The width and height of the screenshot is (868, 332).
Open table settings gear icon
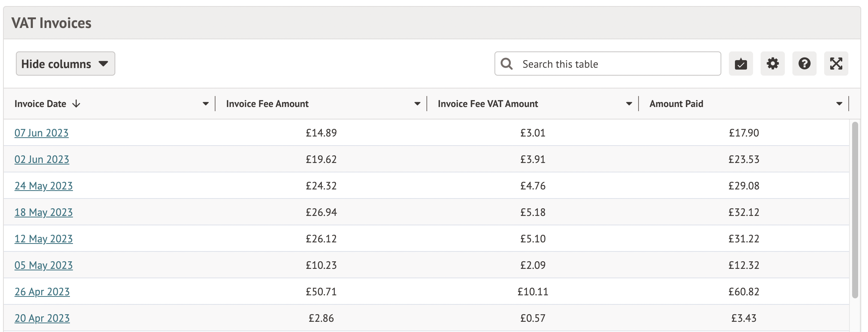pos(772,64)
